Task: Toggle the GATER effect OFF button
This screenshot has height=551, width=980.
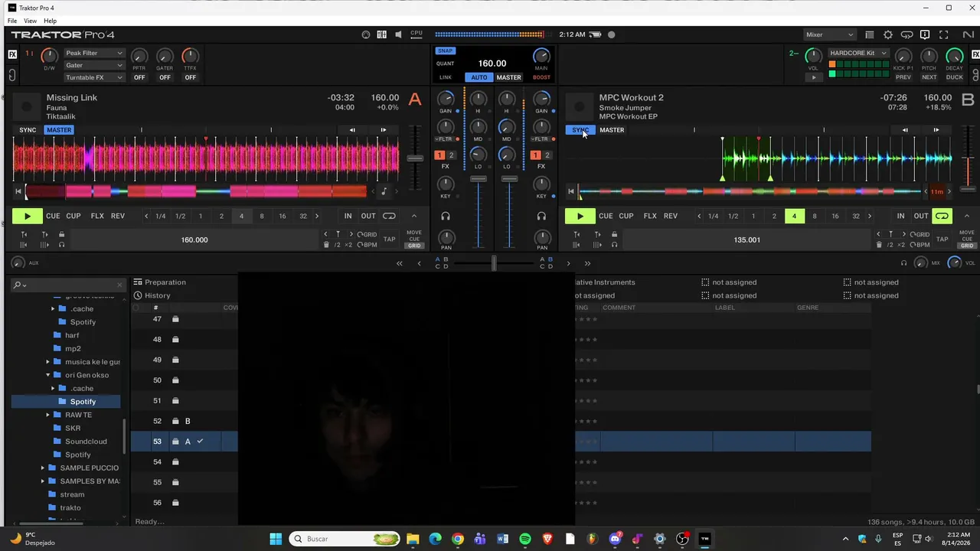Action: click(165, 77)
